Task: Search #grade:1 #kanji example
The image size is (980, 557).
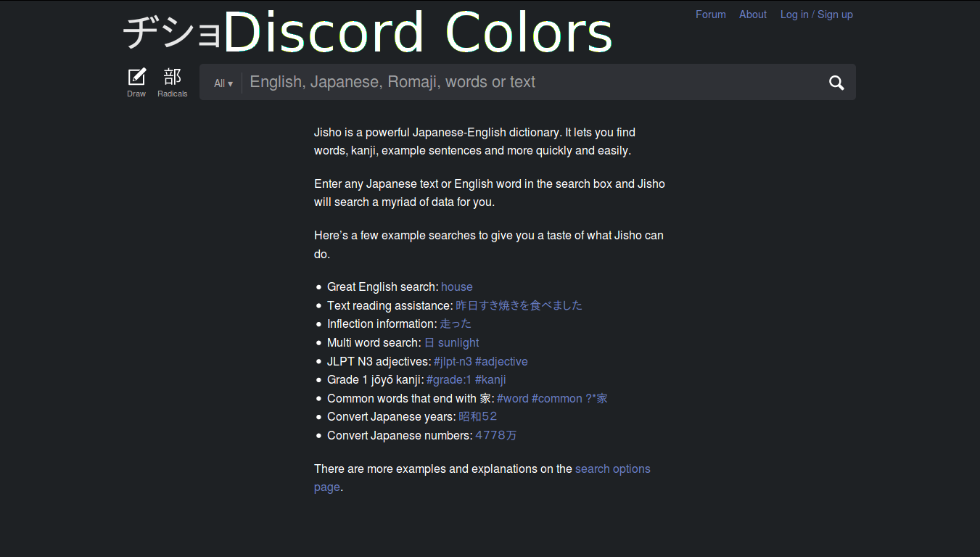Action: 466,380
